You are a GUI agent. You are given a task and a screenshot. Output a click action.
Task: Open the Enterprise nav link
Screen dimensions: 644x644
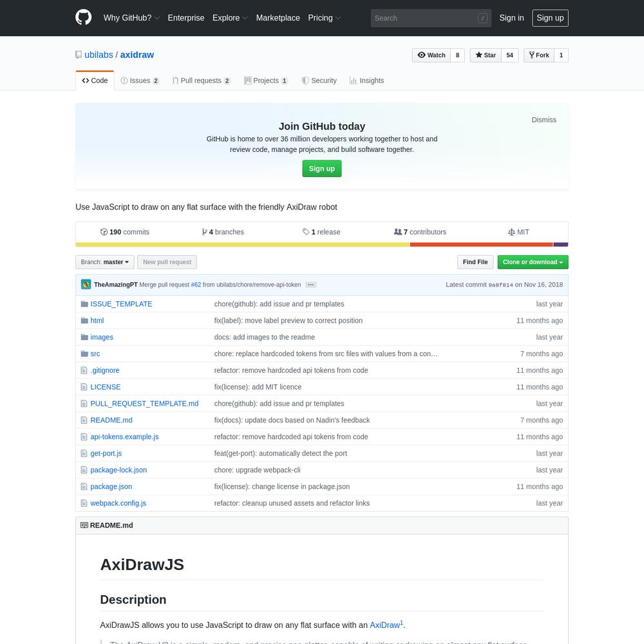tap(186, 18)
